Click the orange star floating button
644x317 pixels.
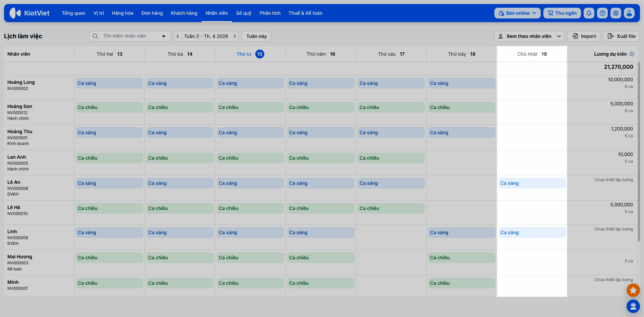(633, 290)
